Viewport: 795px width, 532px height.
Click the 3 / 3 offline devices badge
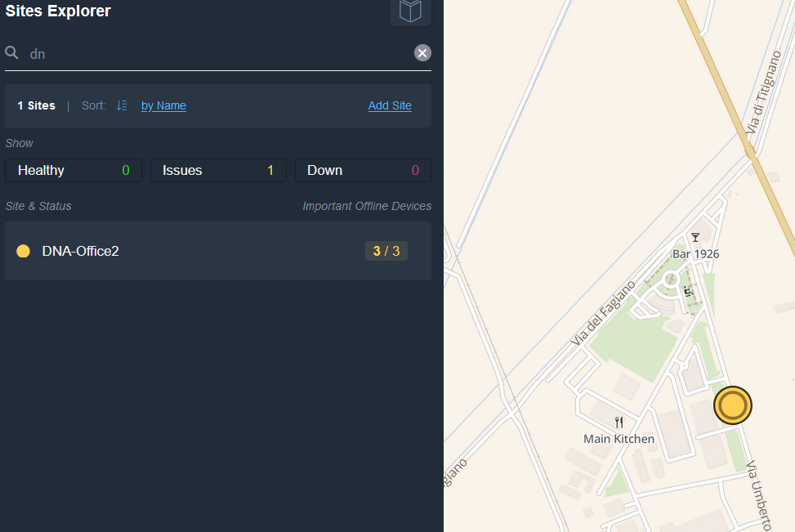[x=386, y=251]
